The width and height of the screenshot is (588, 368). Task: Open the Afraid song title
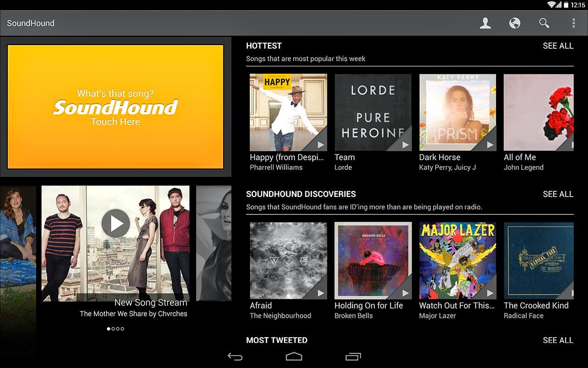[261, 305]
